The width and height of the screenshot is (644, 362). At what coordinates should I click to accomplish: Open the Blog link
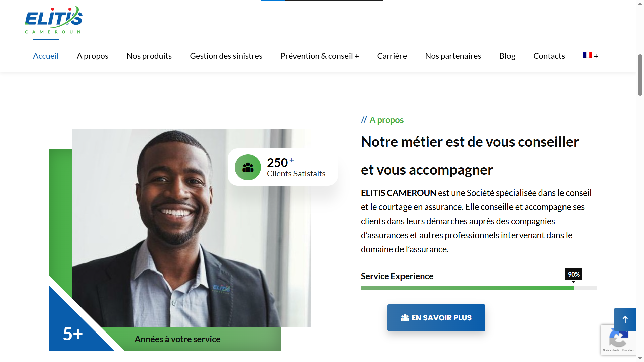(x=507, y=56)
